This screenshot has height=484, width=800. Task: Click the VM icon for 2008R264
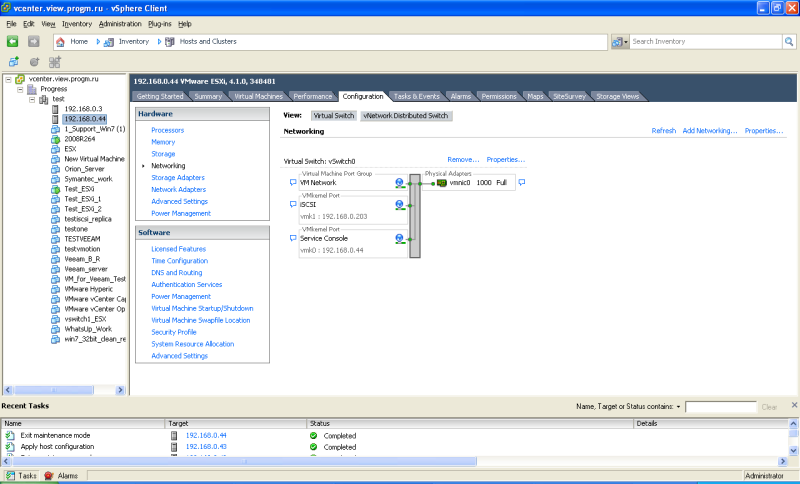(x=56, y=139)
